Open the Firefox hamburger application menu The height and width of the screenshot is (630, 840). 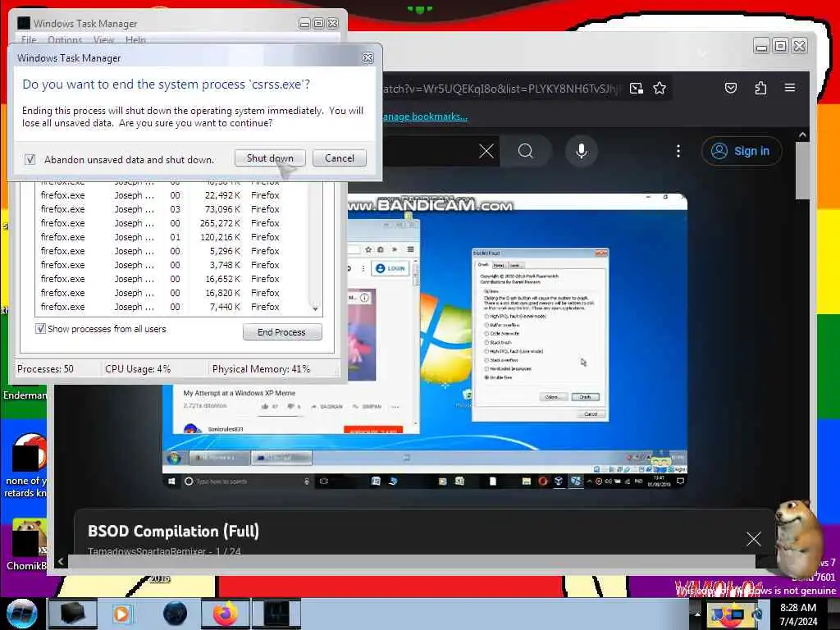tap(790, 88)
